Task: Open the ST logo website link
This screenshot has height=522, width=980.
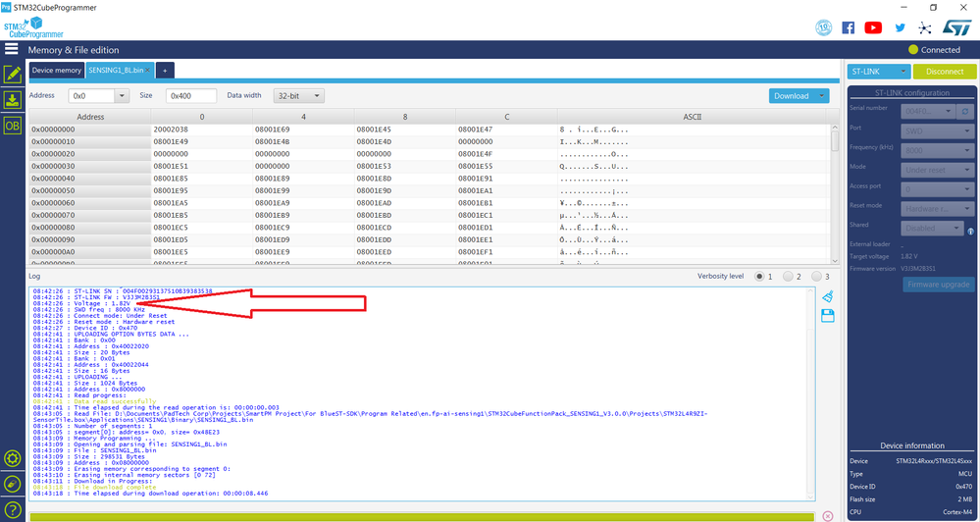Action: click(x=956, y=27)
